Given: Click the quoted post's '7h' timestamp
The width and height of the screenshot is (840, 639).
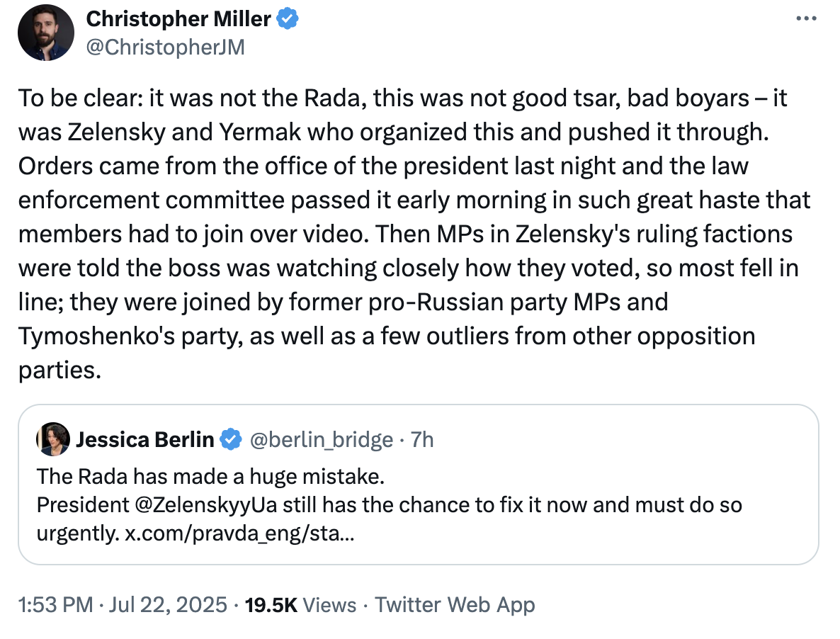Looking at the screenshot, I should coord(422,440).
